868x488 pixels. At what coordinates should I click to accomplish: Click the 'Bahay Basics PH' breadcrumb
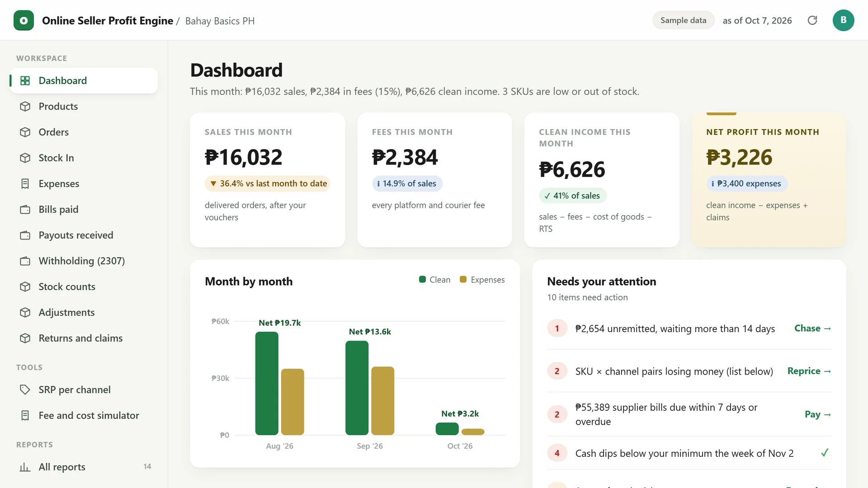pyautogui.click(x=220, y=21)
